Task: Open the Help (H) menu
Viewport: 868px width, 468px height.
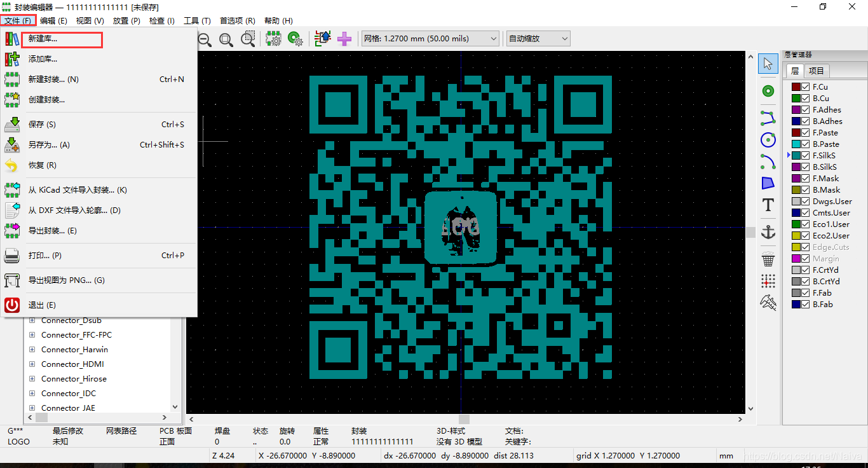Action: pyautogui.click(x=278, y=21)
